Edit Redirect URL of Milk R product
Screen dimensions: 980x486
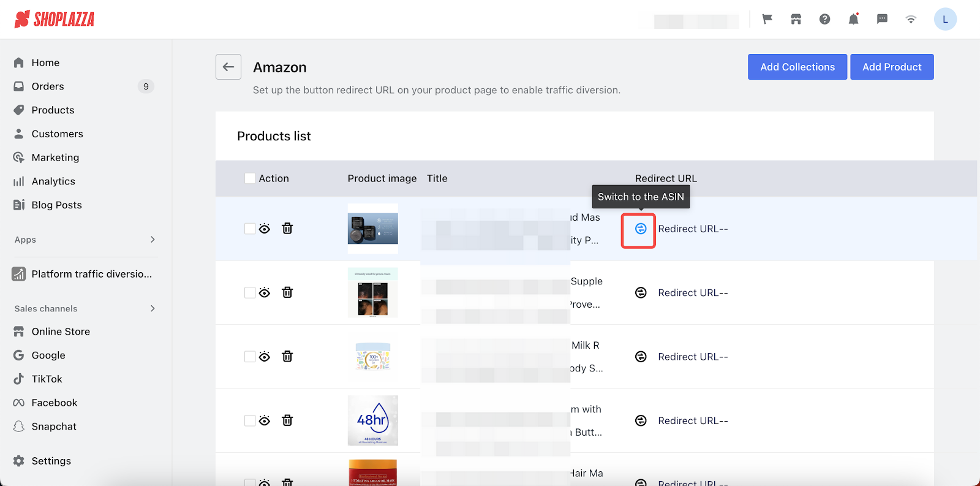click(693, 357)
